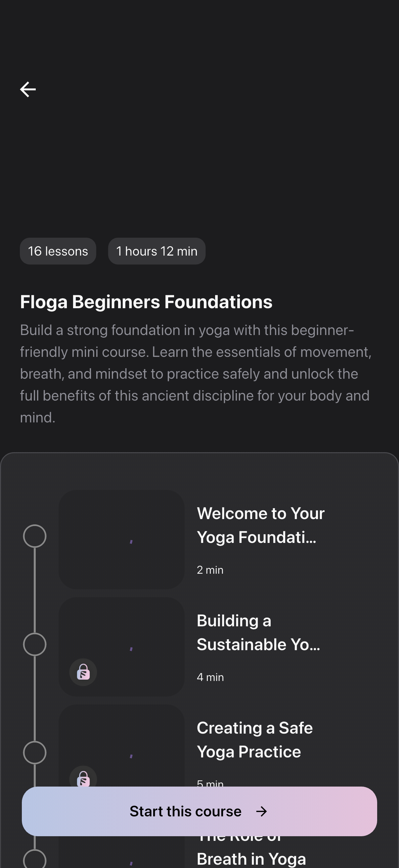
Task: Open Building a Sustainable Yo… lesson title
Action: [258, 633]
